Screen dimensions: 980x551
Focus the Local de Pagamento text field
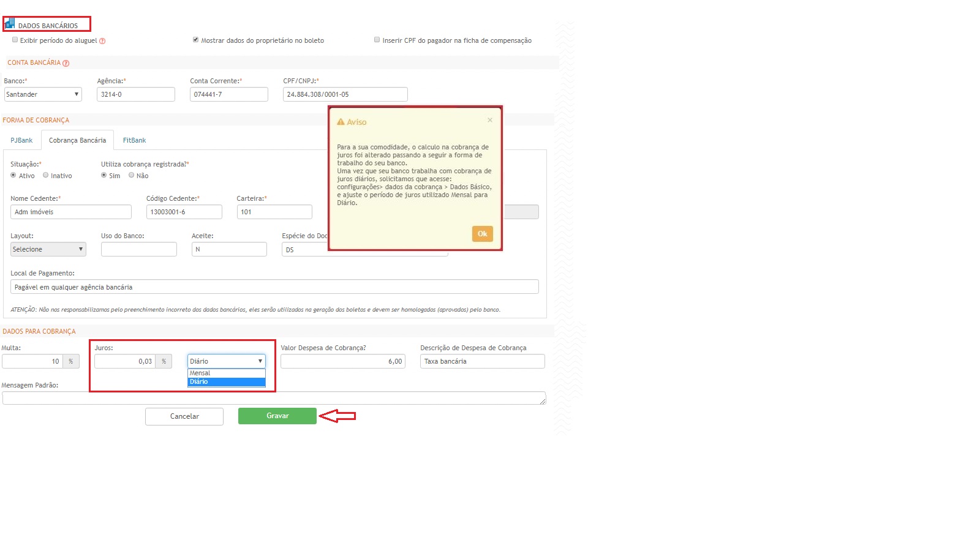tap(274, 287)
